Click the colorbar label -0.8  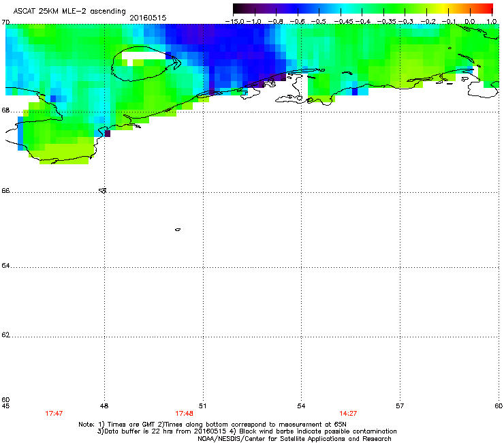tap(276, 22)
